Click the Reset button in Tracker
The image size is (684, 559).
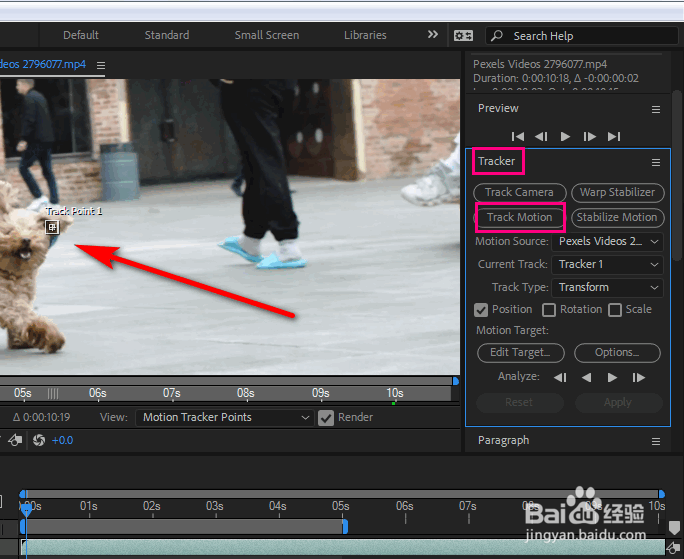click(520, 402)
